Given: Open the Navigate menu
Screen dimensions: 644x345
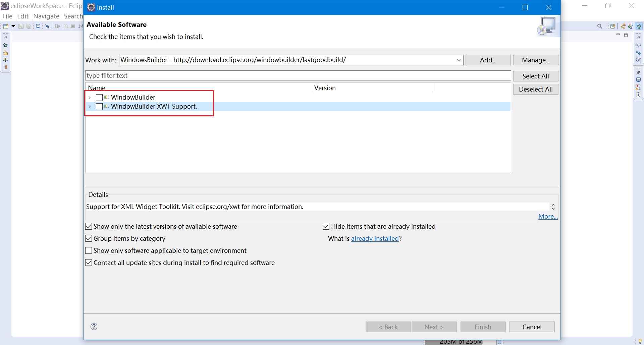Looking at the screenshot, I should pos(46,16).
